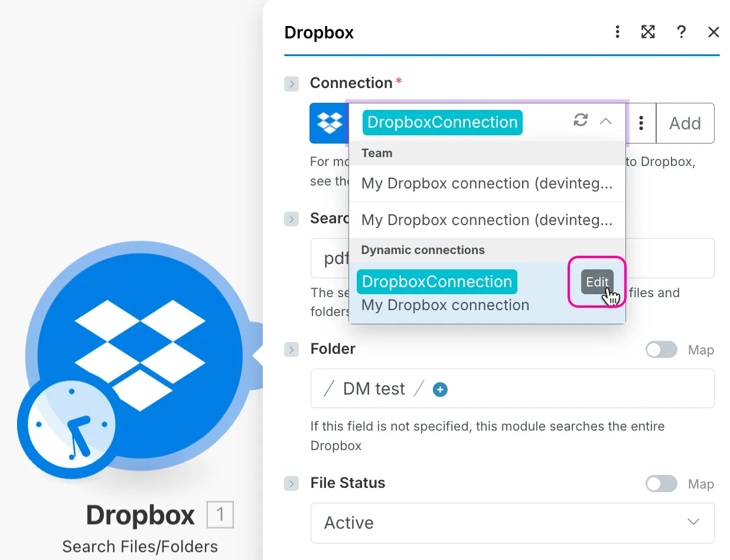Open the connection options three-dot menu
The height and width of the screenshot is (560, 730).
(641, 123)
